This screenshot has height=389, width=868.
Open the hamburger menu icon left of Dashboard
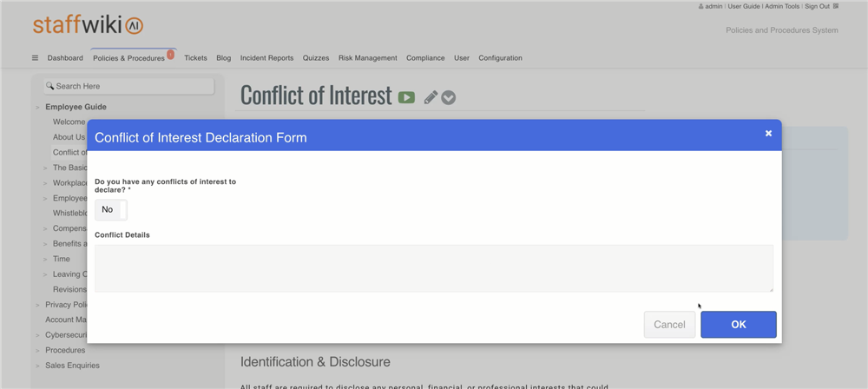pyautogui.click(x=35, y=58)
